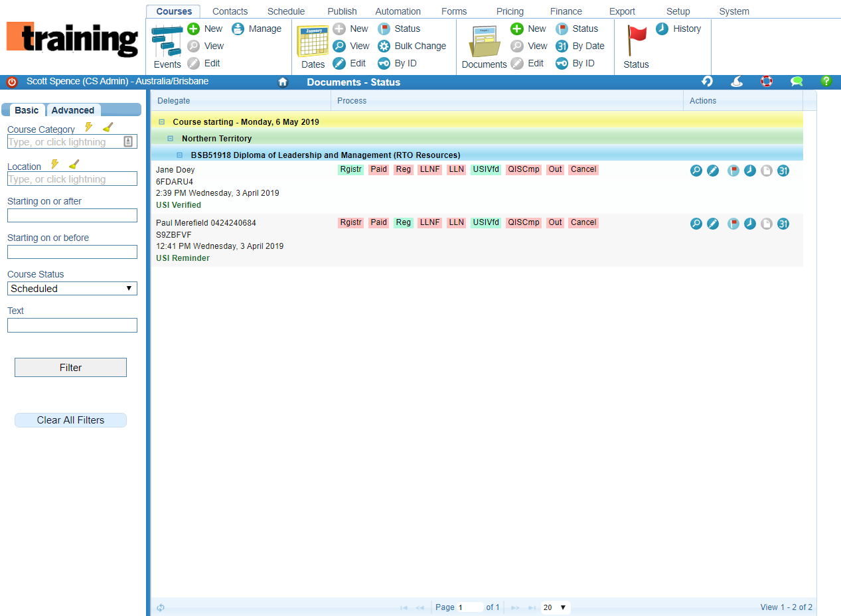Click the magnifier view icon for Jane Doey

[696, 171]
